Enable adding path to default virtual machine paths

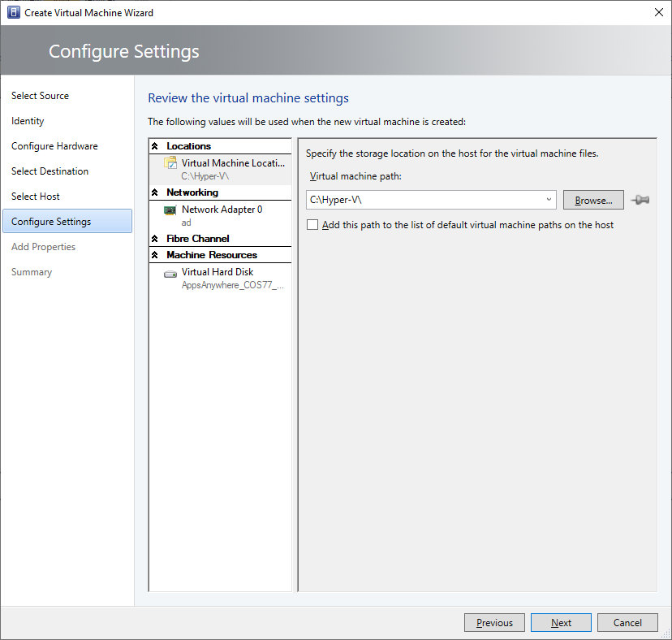[x=312, y=225]
